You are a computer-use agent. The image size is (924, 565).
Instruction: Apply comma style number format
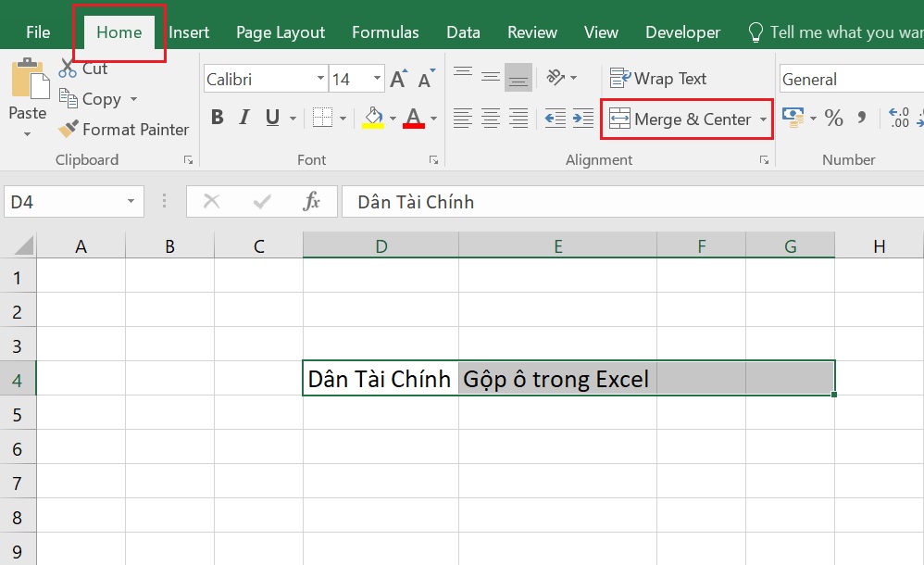tap(862, 118)
